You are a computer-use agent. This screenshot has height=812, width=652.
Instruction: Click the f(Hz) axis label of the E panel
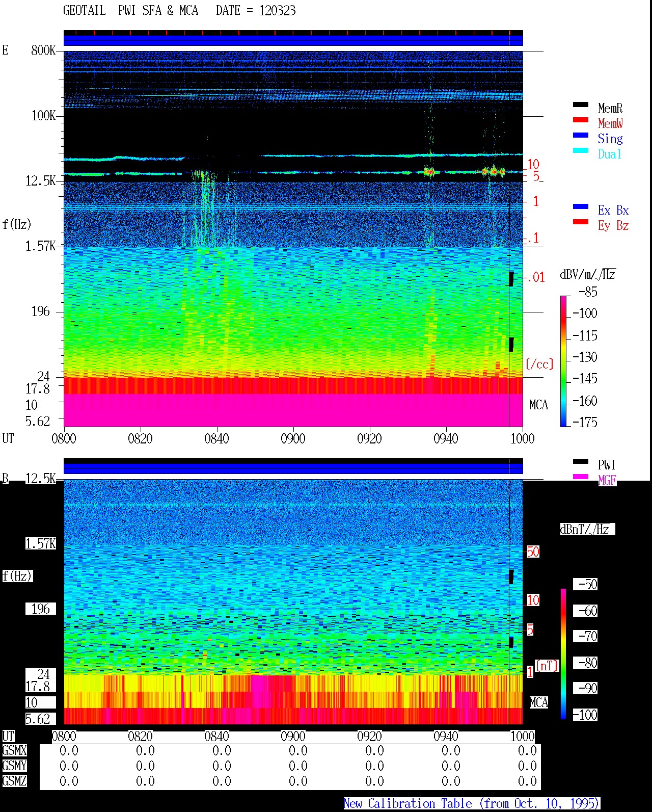point(17,224)
